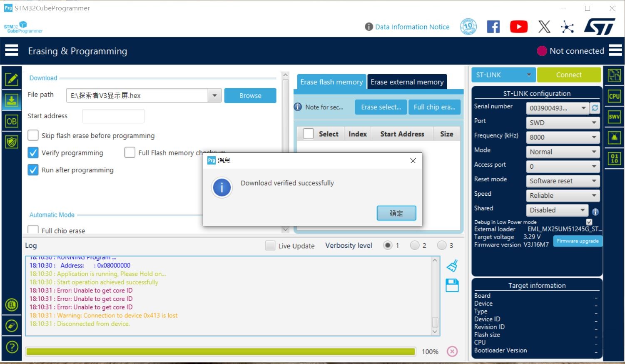Image resolution: width=625 pixels, height=364 pixels.
Task: Refresh the ST-LINK serial number list
Action: [x=595, y=108]
